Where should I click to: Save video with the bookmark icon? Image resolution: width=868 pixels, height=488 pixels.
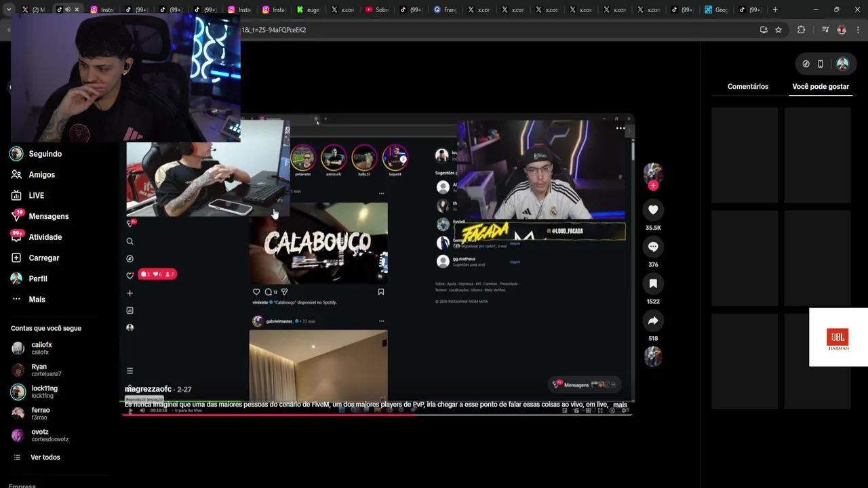click(x=653, y=283)
